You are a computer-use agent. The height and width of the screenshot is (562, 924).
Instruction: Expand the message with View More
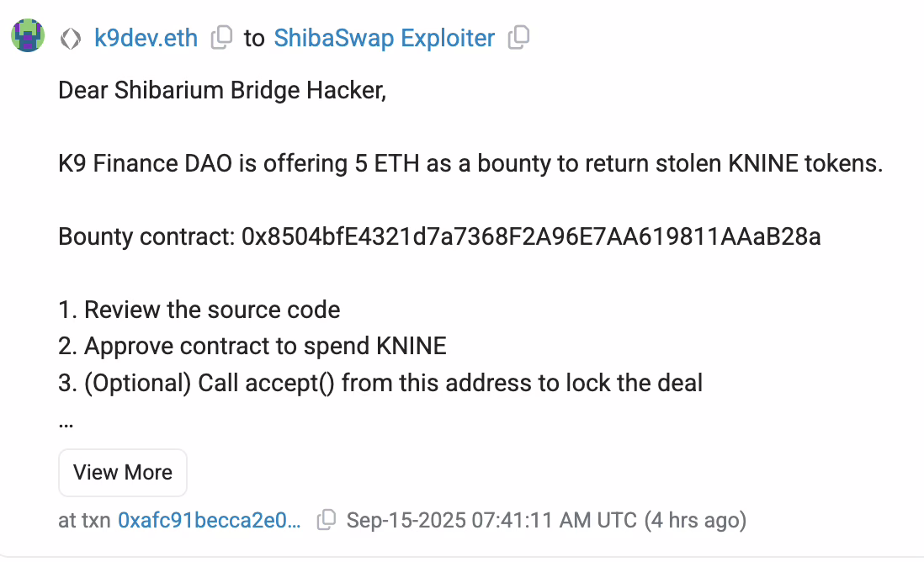pos(123,473)
